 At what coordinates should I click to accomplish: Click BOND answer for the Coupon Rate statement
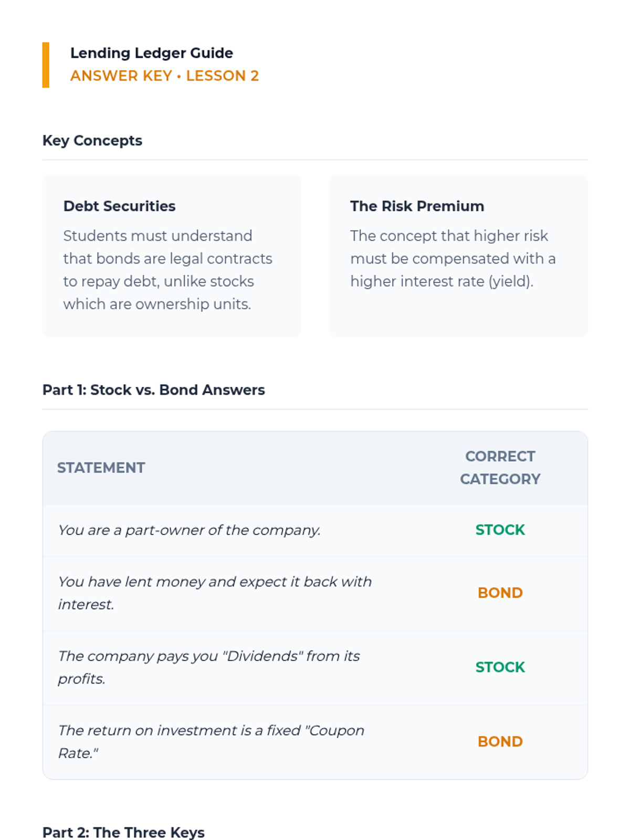click(x=500, y=741)
